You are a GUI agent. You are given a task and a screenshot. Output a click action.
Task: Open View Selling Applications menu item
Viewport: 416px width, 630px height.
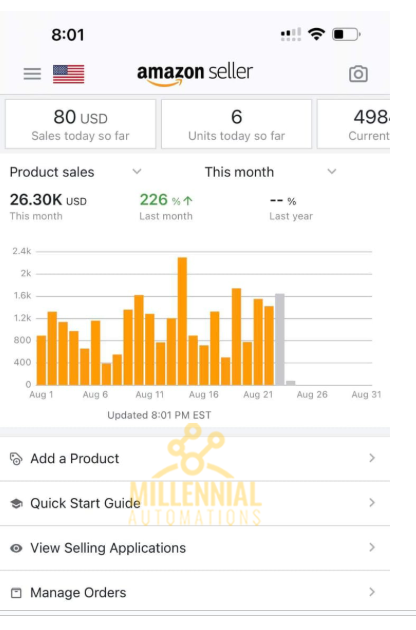point(195,548)
